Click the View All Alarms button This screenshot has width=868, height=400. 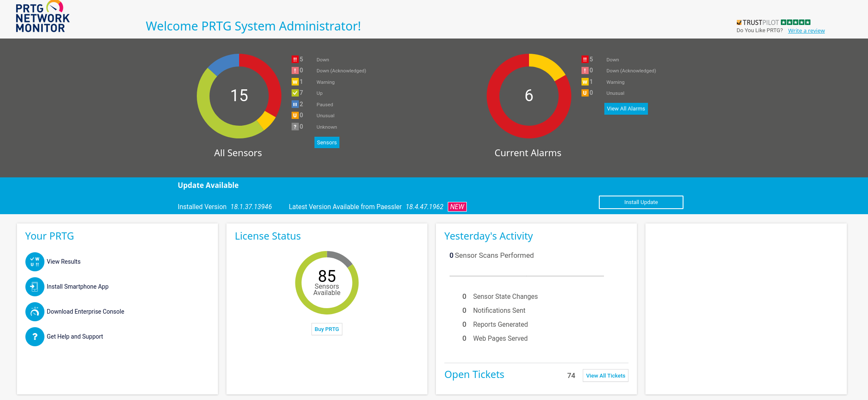click(x=626, y=109)
